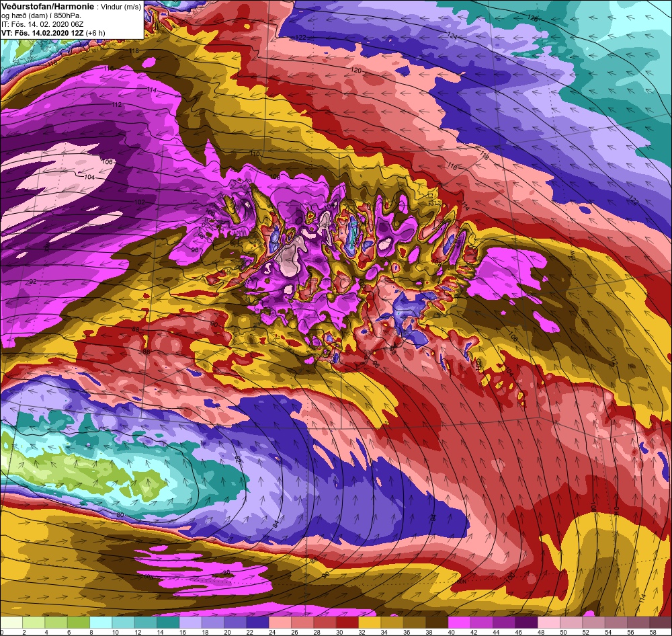Click the darker green 6–8 m/s legend swatch
The image size is (672, 636).
(x=79, y=622)
